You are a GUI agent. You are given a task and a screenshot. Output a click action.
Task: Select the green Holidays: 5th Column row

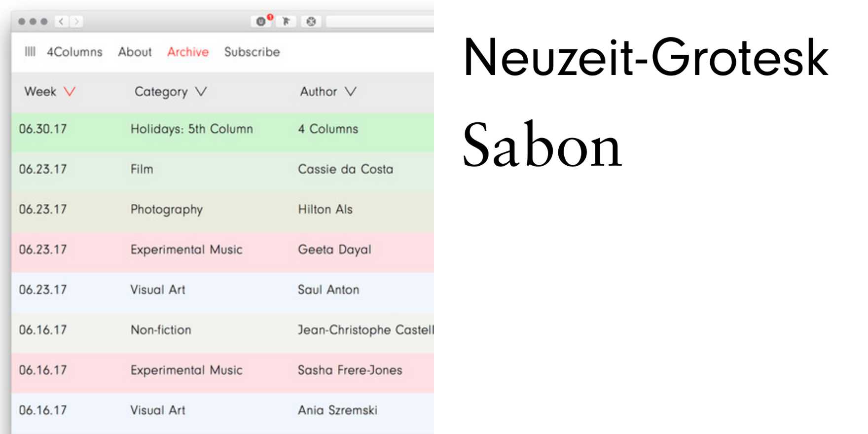(x=192, y=129)
